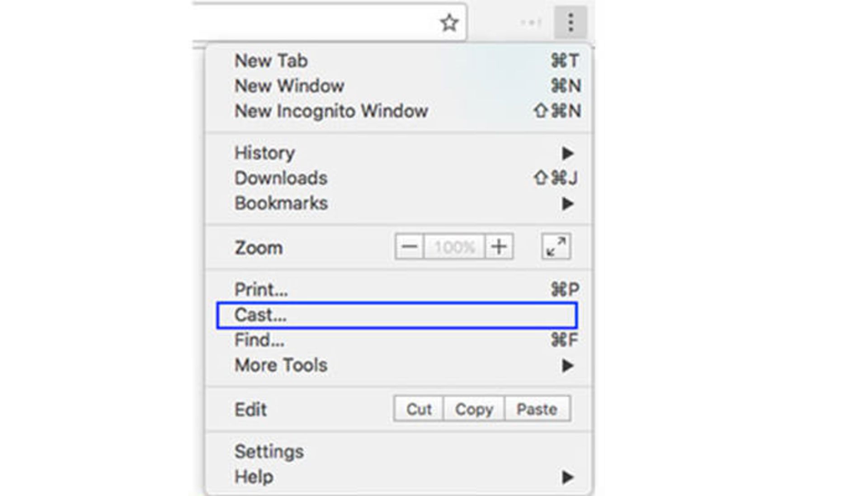Screen dimensions: 868x496
Task: Click the three-dot Chrome menu button
Action: coord(571,23)
